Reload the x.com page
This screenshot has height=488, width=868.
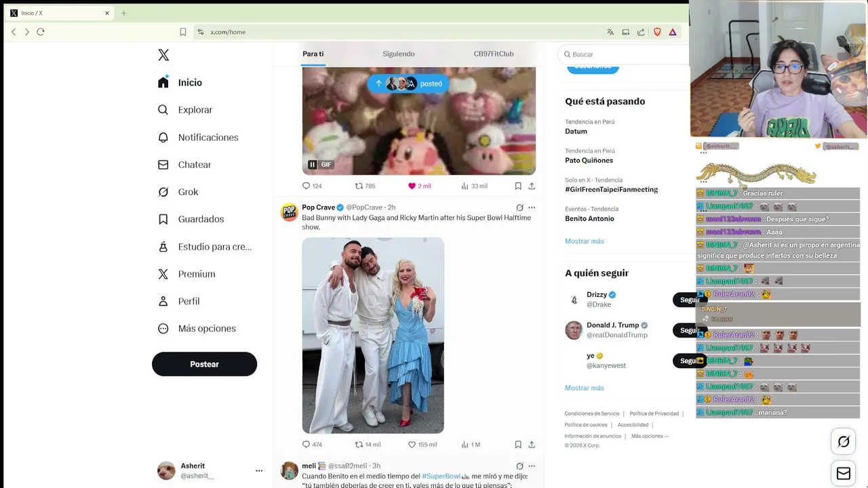tap(41, 32)
